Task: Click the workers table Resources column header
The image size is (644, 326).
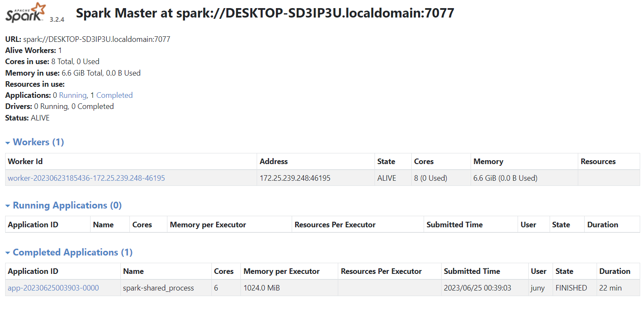Action: pyautogui.click(x=598, y=162)
